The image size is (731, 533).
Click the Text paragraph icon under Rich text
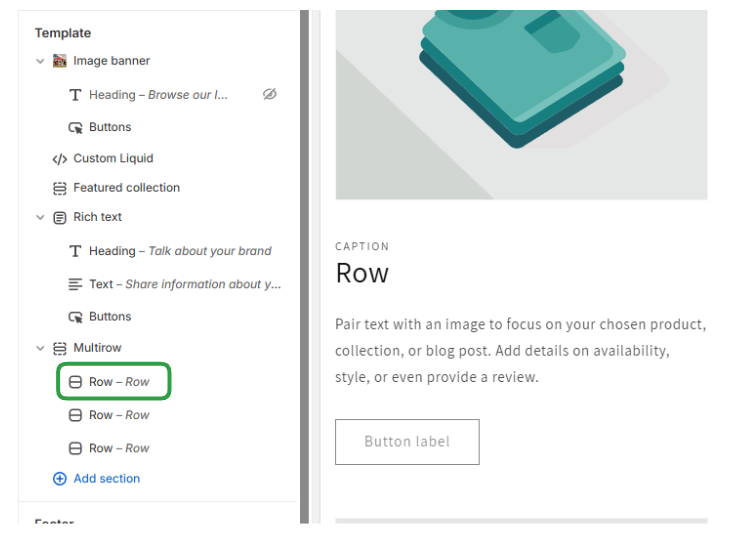(x=75, y=284)
